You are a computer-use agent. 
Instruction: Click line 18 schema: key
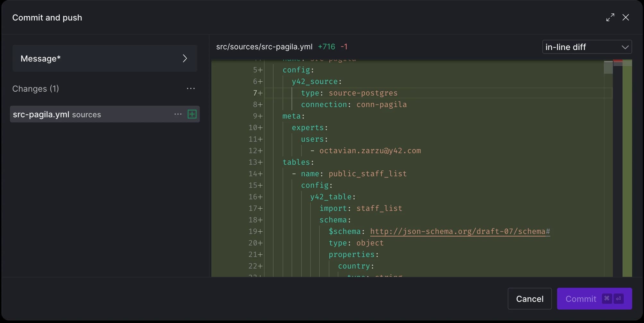[x=335, y=220]
